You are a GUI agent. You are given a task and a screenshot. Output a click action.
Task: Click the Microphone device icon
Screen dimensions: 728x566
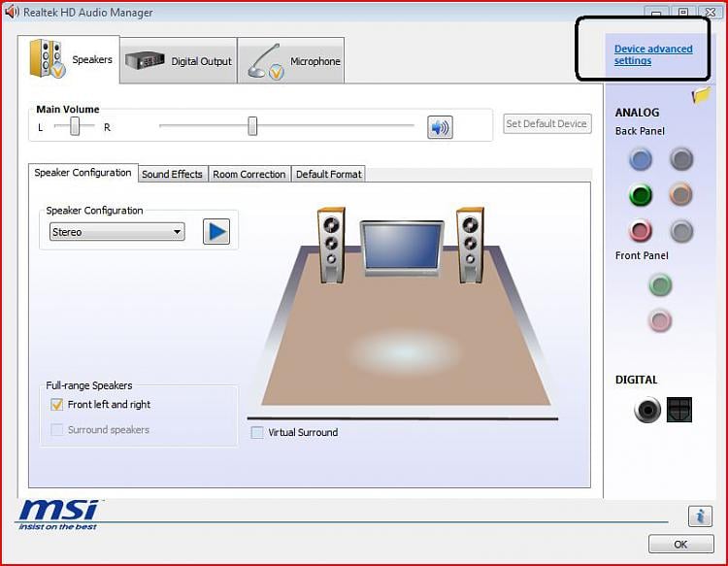point(266,62)
